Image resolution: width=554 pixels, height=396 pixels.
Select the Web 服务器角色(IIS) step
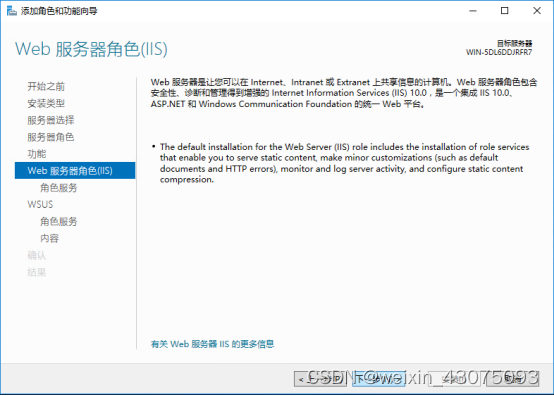(75, 171)
